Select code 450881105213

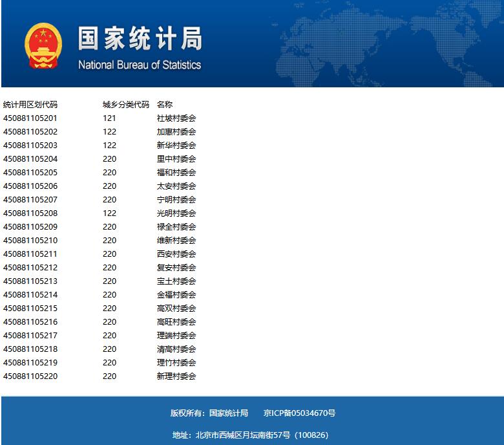point(30,281)
